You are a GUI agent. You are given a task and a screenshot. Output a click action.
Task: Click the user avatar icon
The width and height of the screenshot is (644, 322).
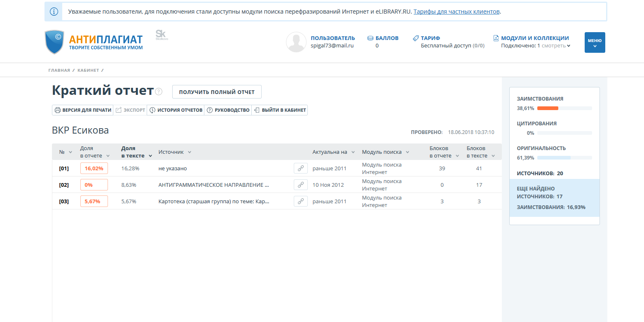click(296, 42)
